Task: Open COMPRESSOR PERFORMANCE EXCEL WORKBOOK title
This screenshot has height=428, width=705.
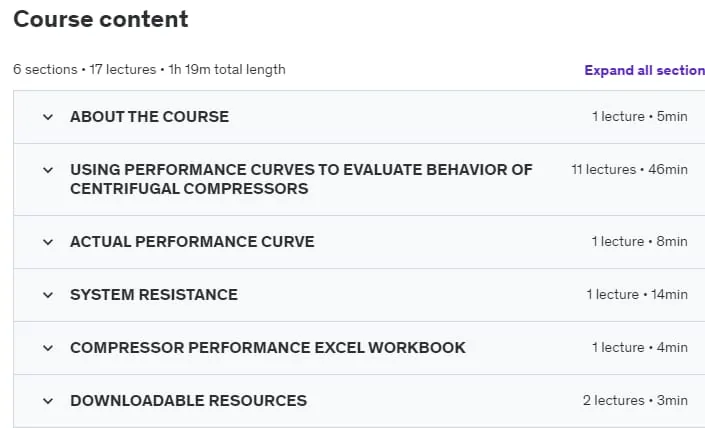Action: tap(268, 348)
